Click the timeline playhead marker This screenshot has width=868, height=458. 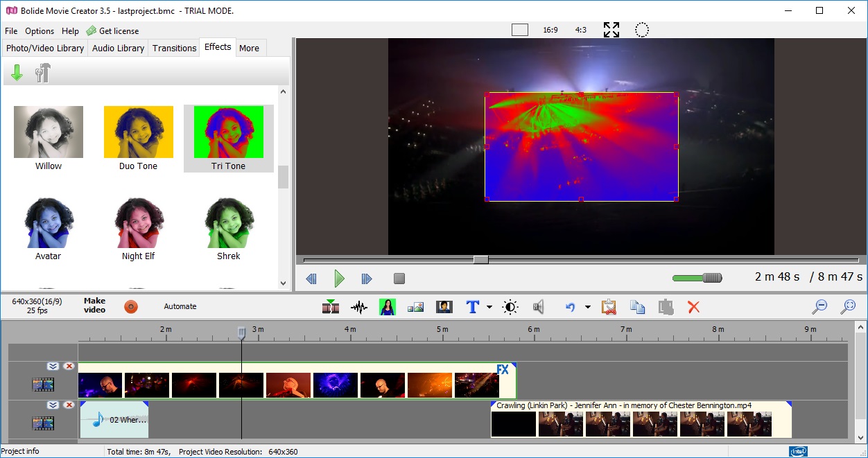click(242, 333)
